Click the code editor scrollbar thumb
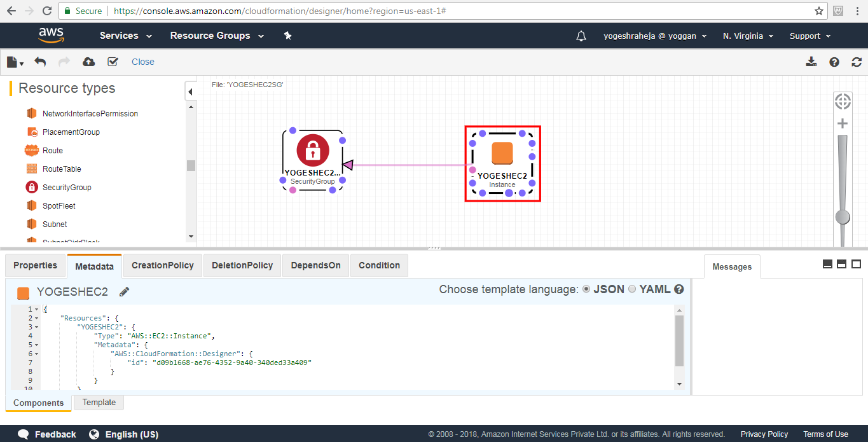Image resolution: width=868 pixels, height=442 pixels. [679, 340]
